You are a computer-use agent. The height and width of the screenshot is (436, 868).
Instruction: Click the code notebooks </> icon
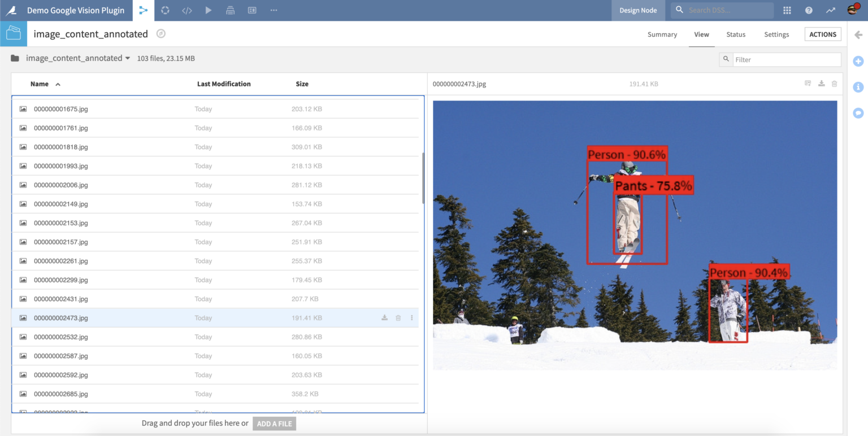click(x=187, y=10)
